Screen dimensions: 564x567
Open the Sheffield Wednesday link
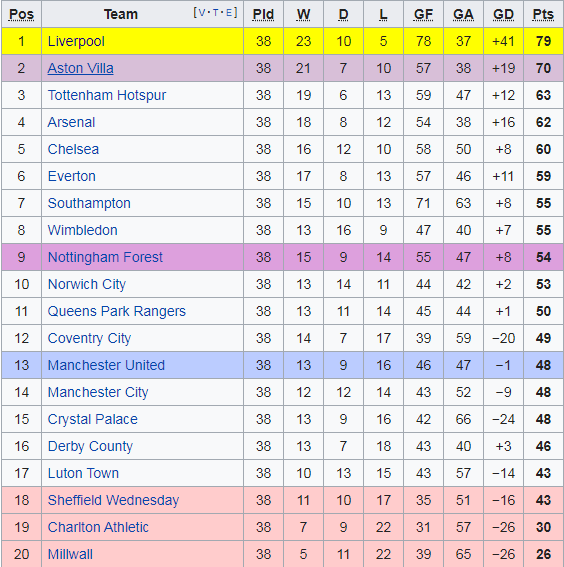113,500
